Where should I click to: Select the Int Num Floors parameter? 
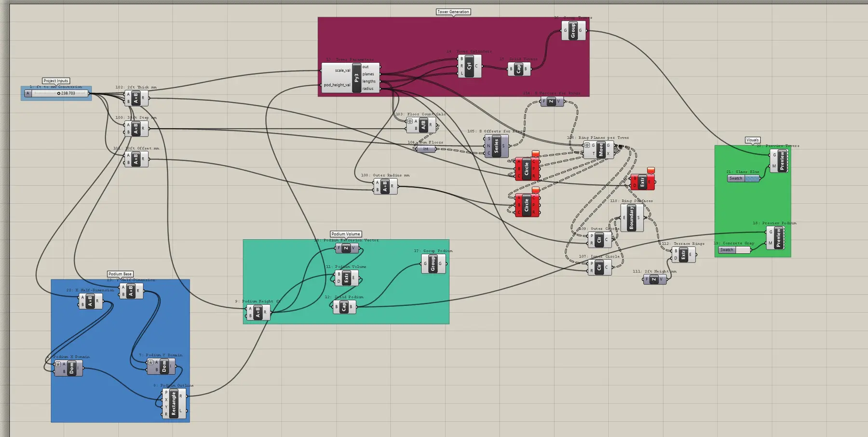426,149
